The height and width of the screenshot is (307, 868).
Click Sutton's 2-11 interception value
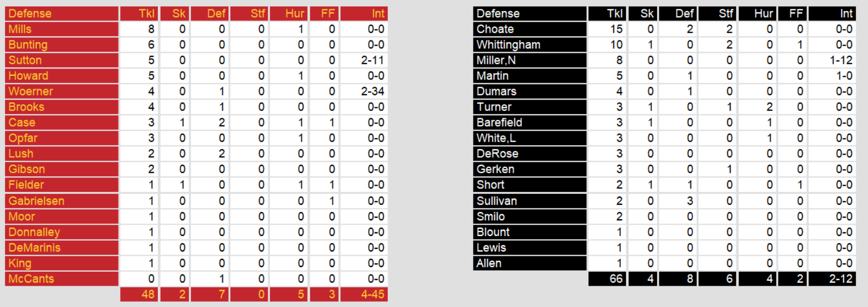click(x=364, y=60)
